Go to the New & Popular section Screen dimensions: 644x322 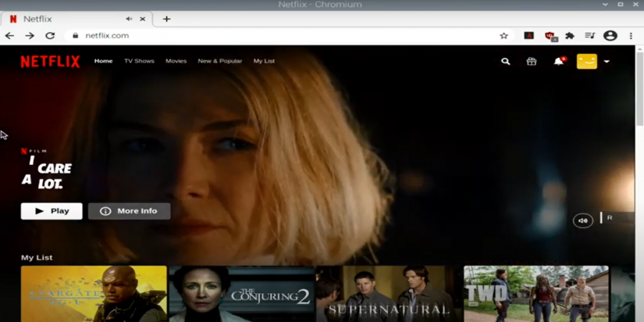tap(219, 61)
